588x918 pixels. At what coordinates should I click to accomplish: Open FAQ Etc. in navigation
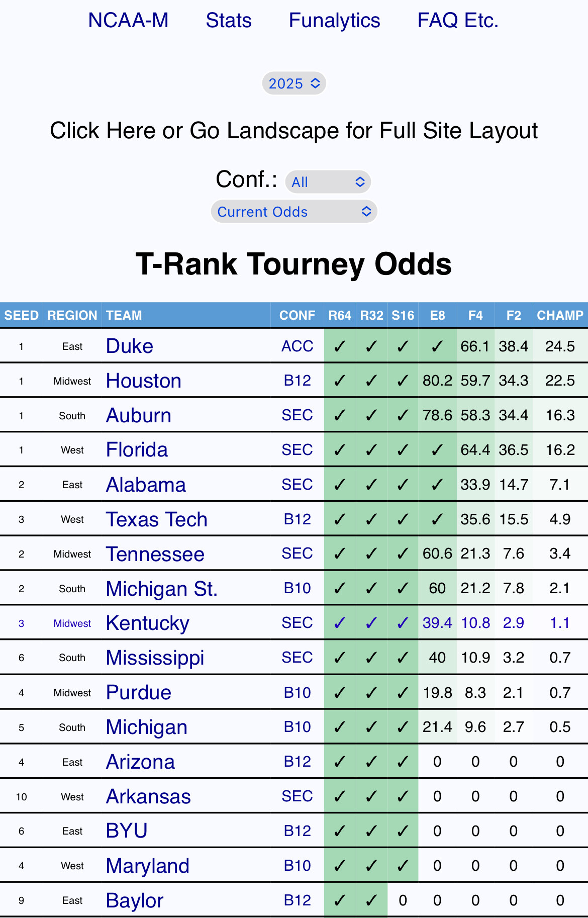458,21
